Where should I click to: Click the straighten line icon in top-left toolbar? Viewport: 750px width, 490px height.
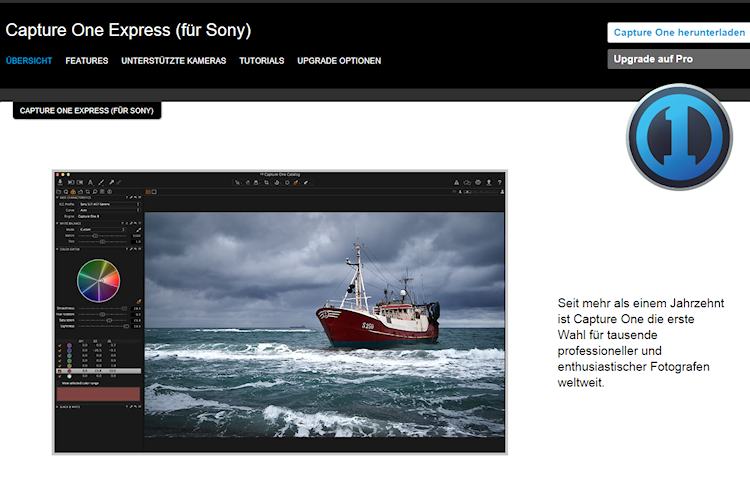[101, 182]
